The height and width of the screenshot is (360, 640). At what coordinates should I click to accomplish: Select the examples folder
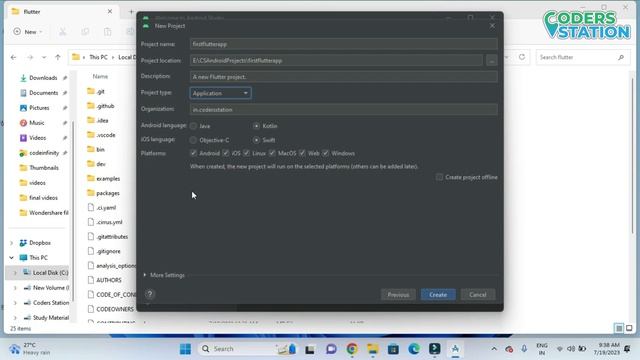coord(108,178)
